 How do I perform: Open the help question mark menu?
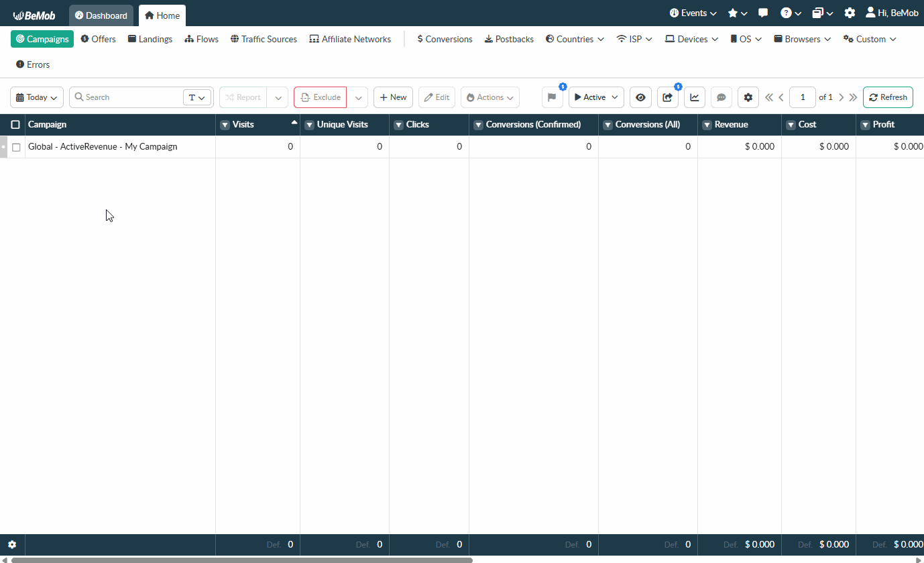tap(791, 13)
